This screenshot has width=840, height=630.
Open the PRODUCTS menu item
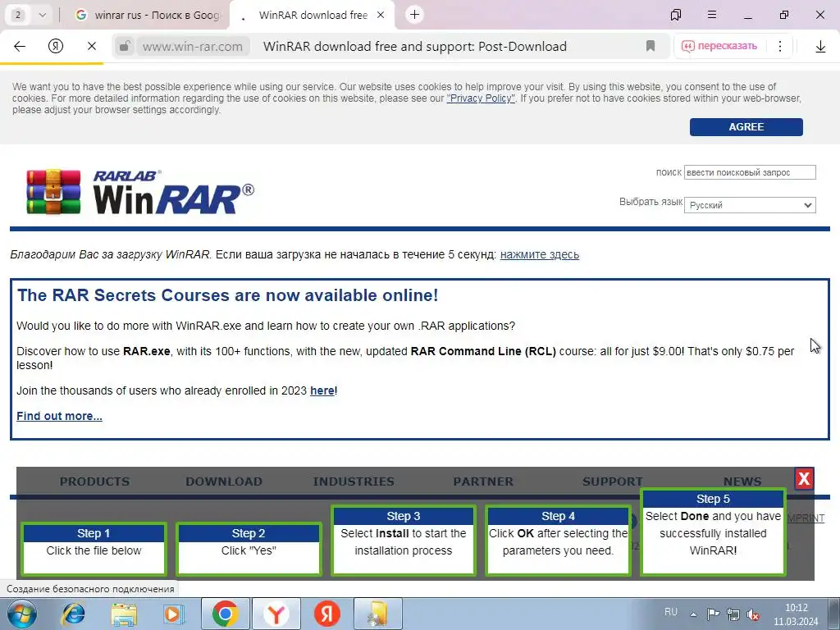coord(95,481)
